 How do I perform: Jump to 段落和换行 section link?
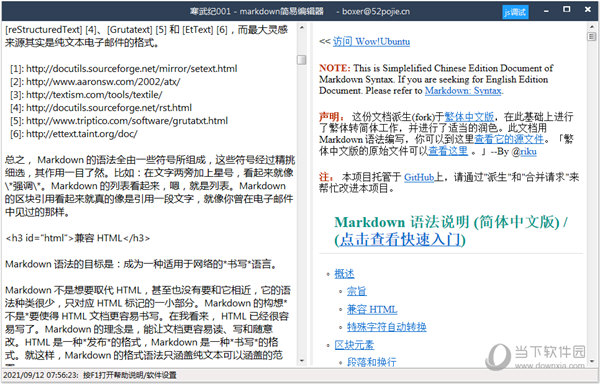coord(371,362)
